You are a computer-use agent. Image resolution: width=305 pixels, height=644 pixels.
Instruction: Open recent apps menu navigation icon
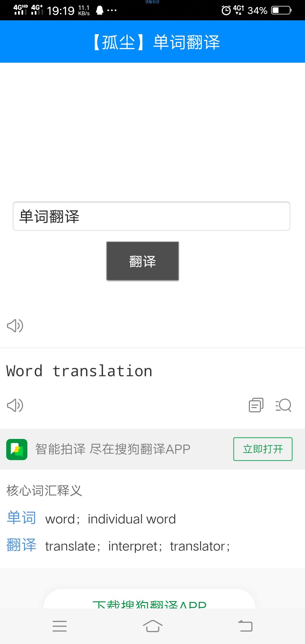pyautogui.click(x=60, y=626)
